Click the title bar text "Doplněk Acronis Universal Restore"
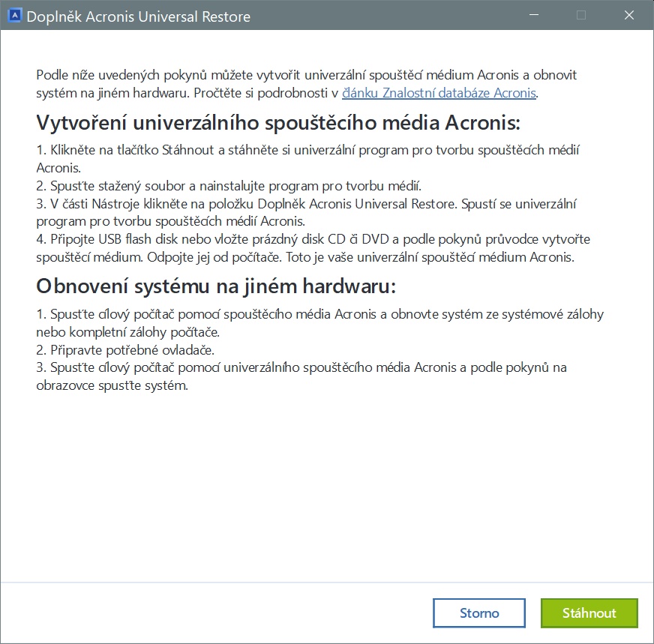654x644 pixels. [139, 16]
